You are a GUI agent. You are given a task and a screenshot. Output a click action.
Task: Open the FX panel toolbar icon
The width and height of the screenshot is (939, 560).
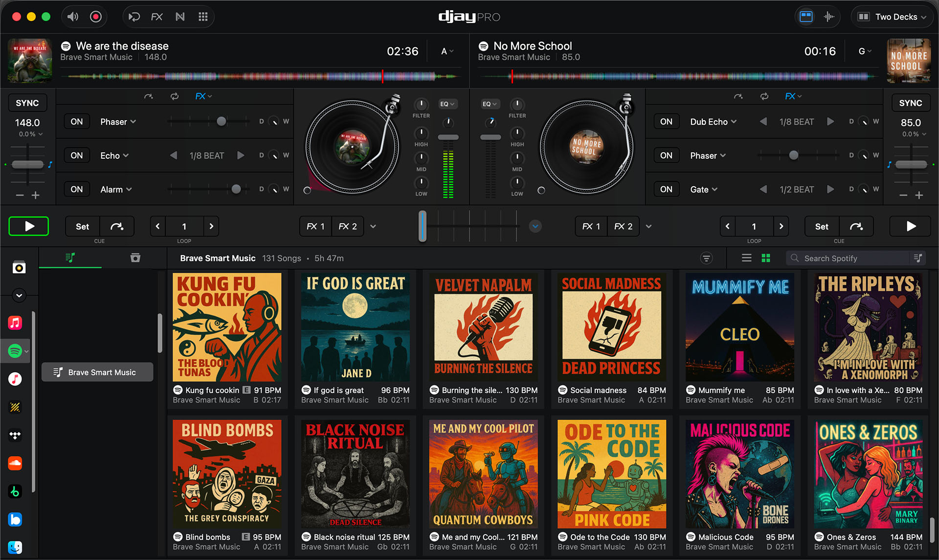tap(156, 17)
